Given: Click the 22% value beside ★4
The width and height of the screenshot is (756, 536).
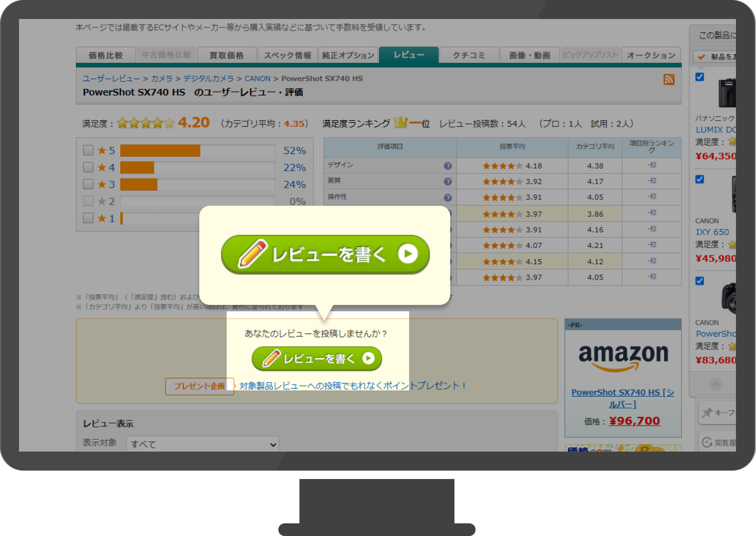Looking at the screenshot, I should 295,167.
